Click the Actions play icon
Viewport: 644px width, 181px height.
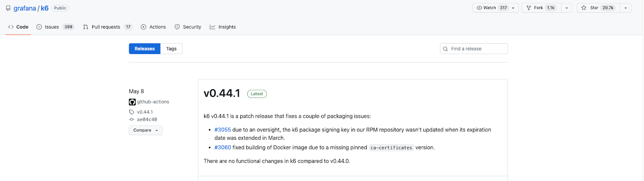(x=143, y=27)
